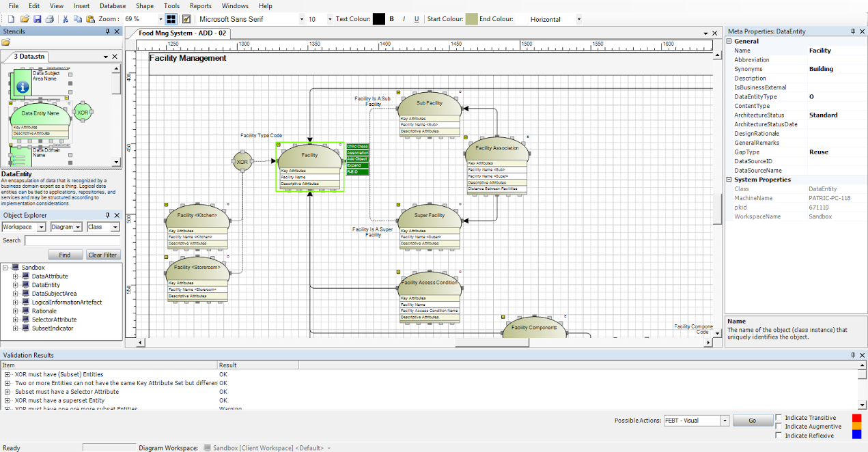Open the Insert menu
Viewport: 868px width, 452px height.
(81, 5)
